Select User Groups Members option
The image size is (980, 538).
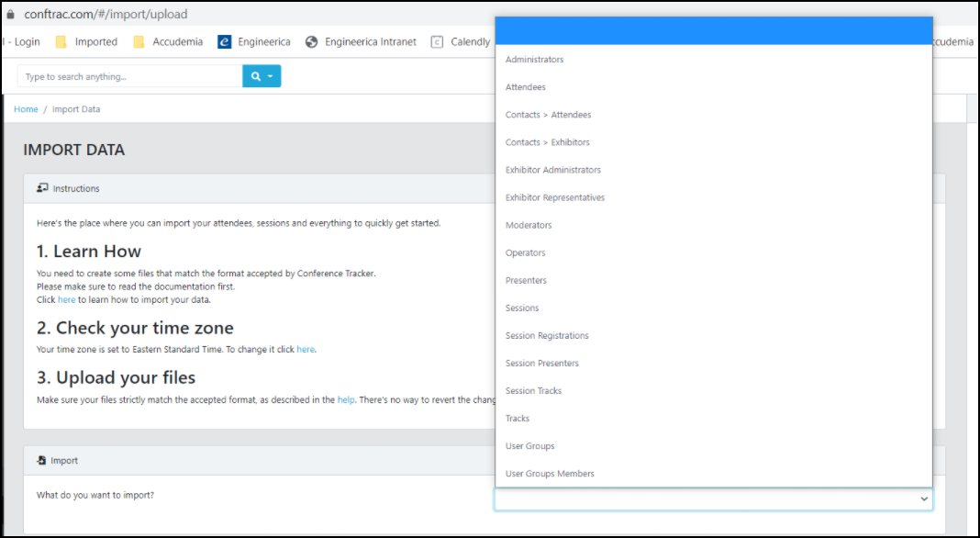[714, 474]
